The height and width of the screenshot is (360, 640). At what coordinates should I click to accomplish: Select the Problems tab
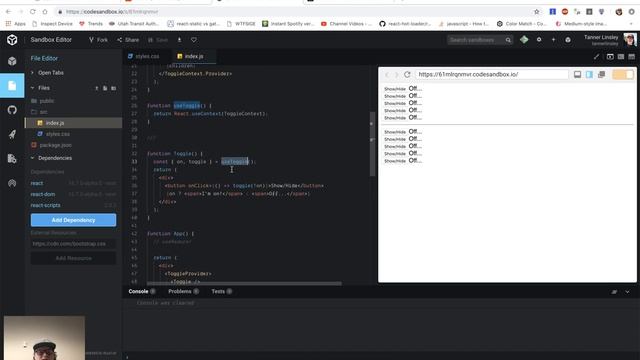183,291
